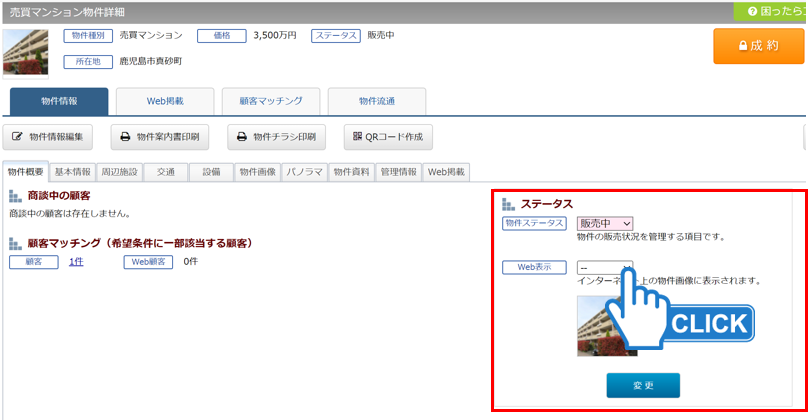Screen dimensions: 812x420
Task: Click the 売買マンション property type value
Action: click(151, 36)
